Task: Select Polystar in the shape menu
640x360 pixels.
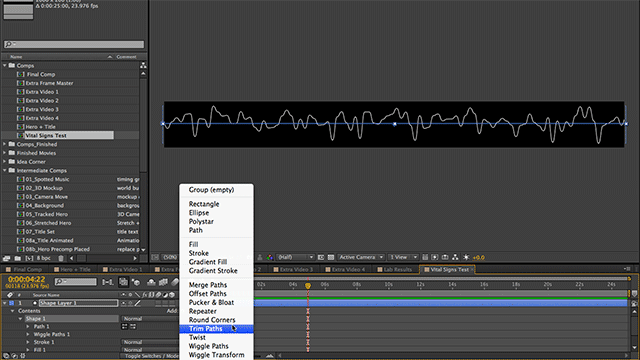Action: point(216,222)
